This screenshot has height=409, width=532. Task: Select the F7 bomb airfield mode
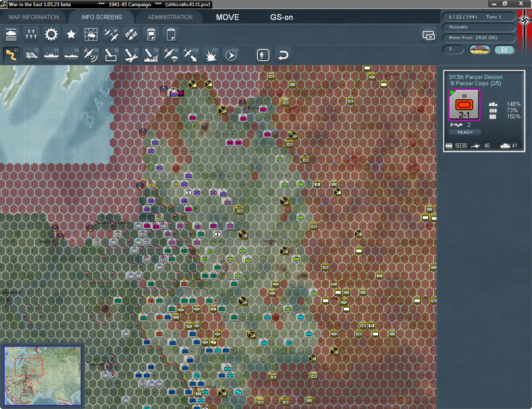131,55
